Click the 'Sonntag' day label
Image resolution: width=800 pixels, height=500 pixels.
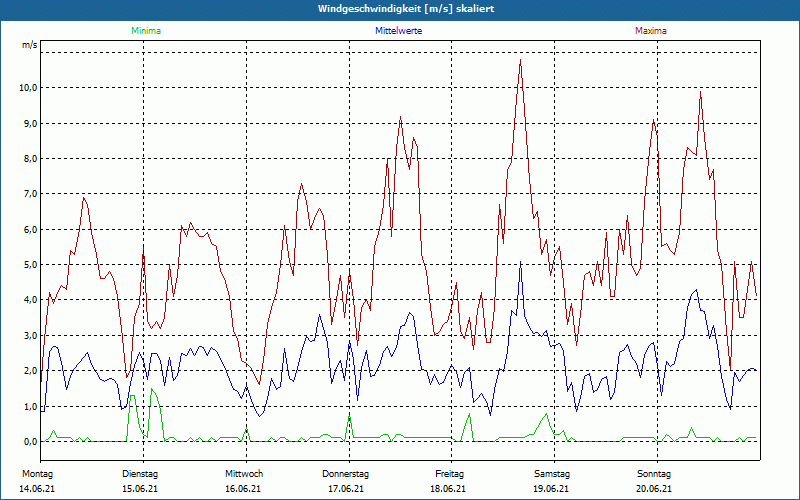point(654,474)
